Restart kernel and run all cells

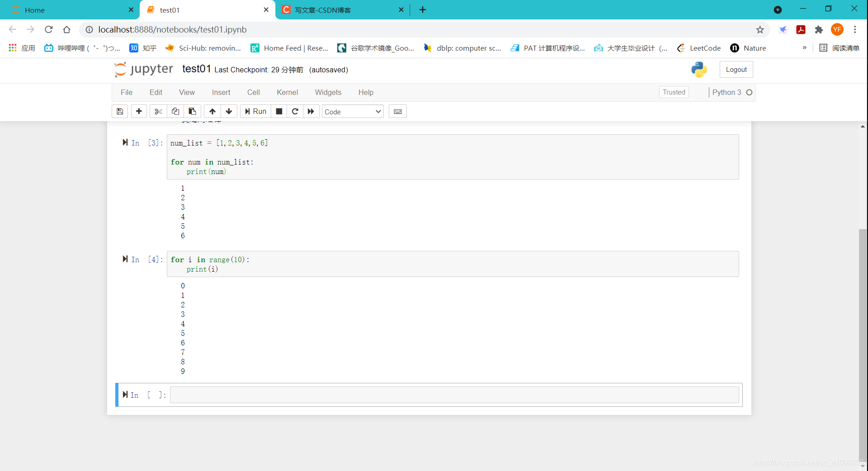(x=311, y=111)
